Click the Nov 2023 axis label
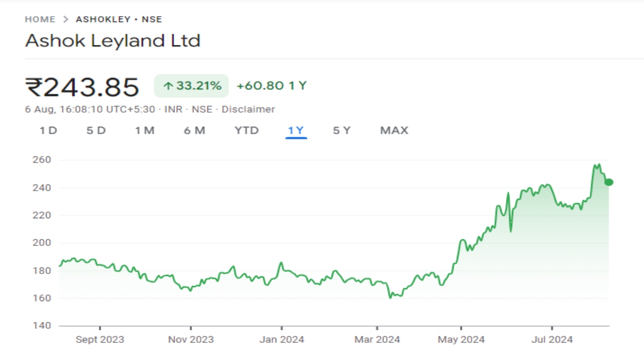Screen dimensions: 644x362 pyautogui.click(x=191, y=340)
